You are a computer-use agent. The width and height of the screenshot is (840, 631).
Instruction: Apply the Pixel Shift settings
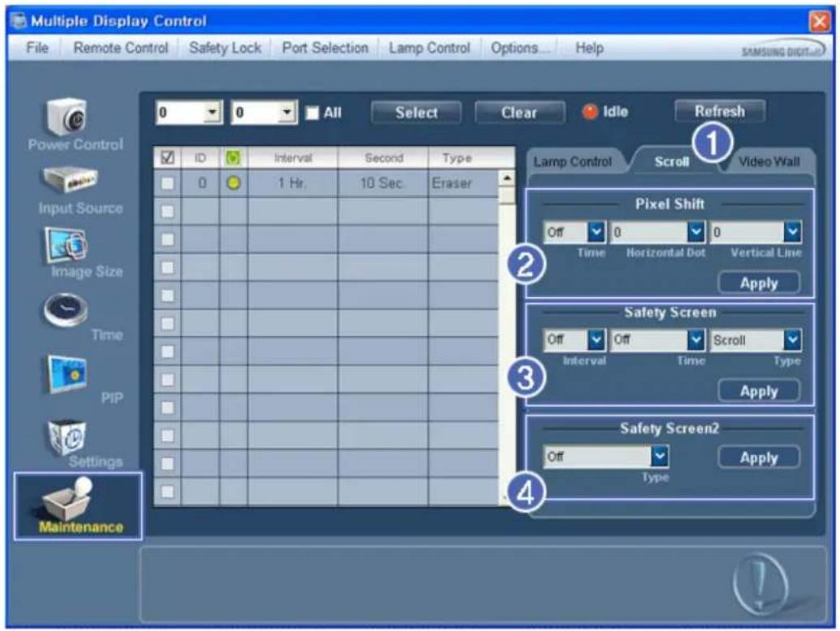pyautogui.click(x=758, y=283)
